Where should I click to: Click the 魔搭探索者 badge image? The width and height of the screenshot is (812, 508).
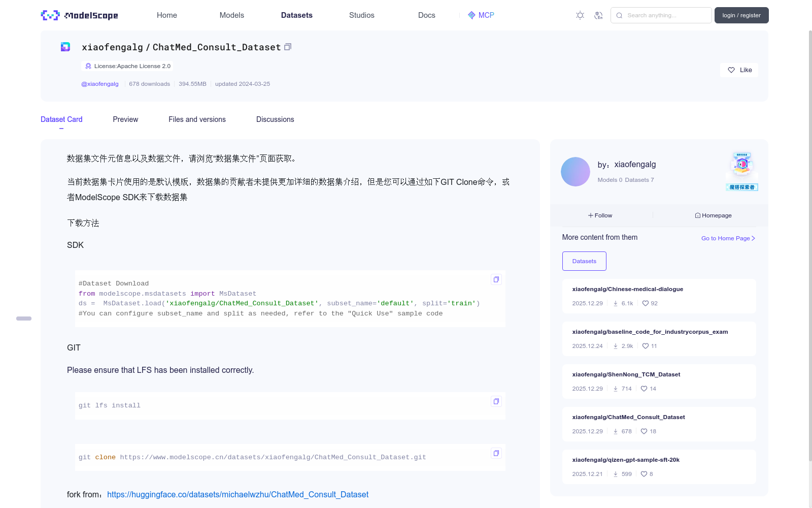742,172
